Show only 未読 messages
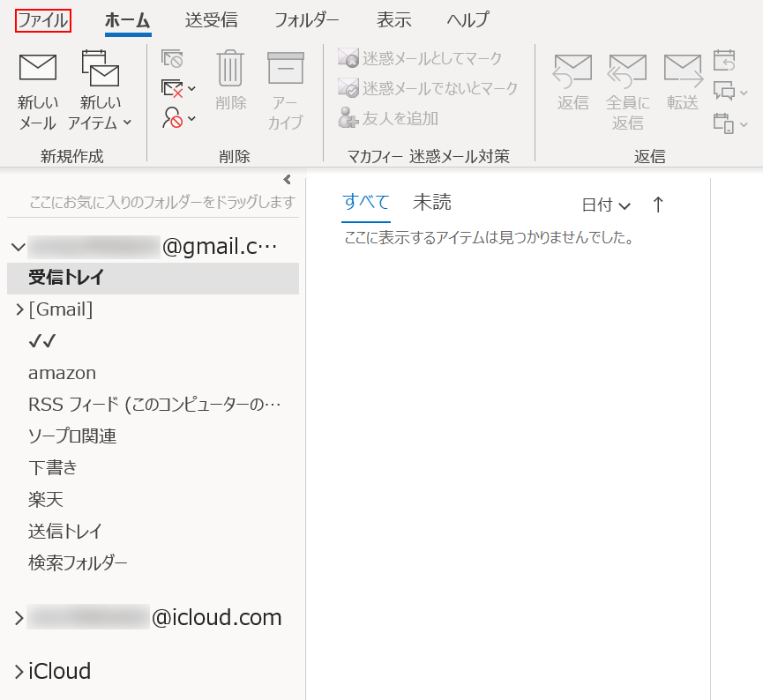 tap(431, 203)
